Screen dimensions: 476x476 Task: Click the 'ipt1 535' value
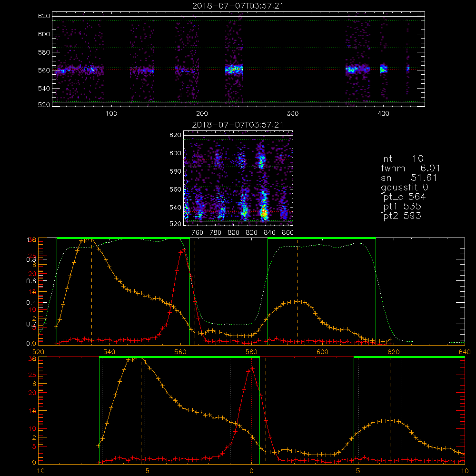[x=401, y=207]
